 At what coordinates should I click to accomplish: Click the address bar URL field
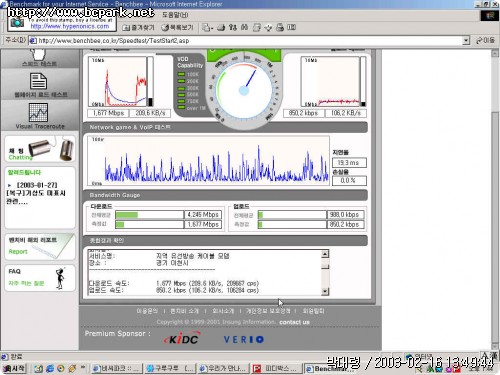[x=246, y=41]
